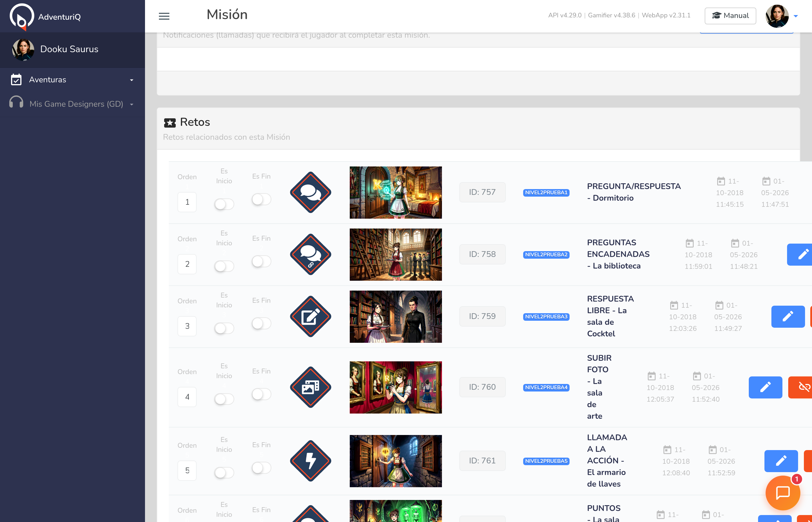
Task: Click the PREGUNTA/RESPUESTA - Dormitorio title
Action: [634, 192]
